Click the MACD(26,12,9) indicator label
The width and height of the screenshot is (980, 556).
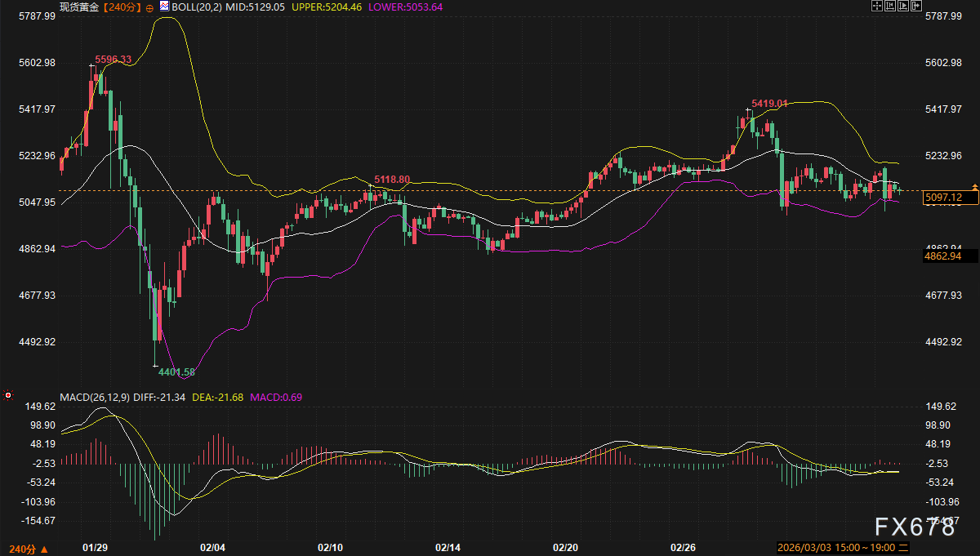pos(94,397)
